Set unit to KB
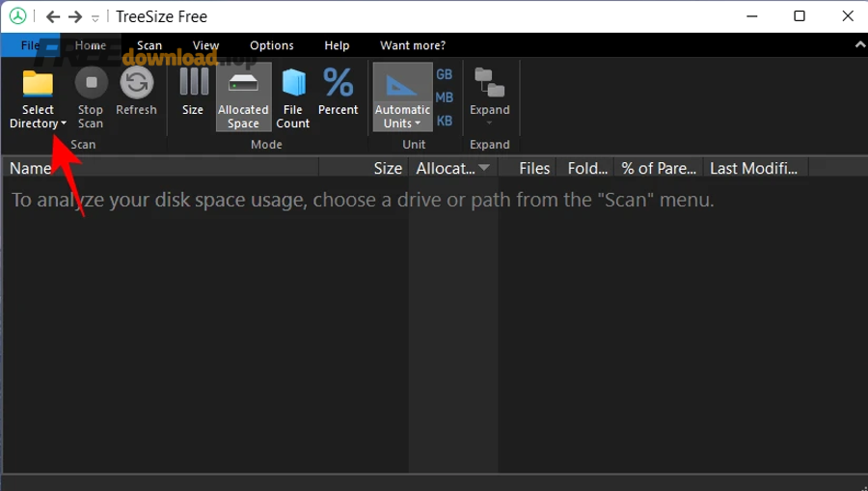 click(445, 121)
